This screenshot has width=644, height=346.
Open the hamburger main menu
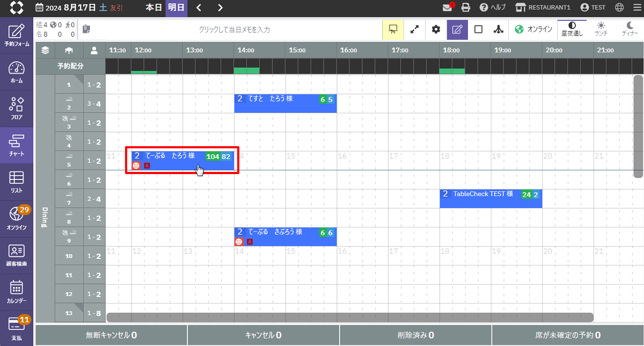coord(636,8)
